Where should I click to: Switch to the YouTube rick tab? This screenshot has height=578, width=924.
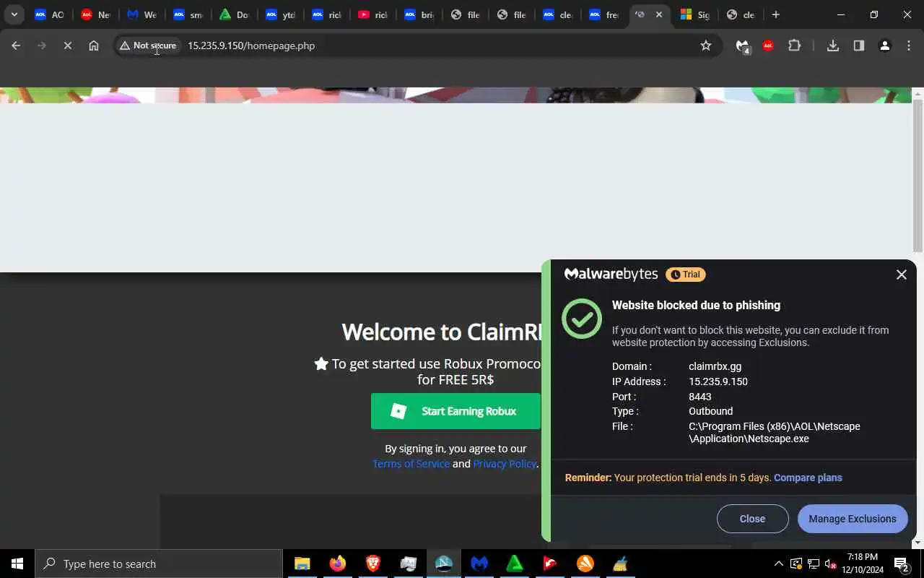[372, 14]
